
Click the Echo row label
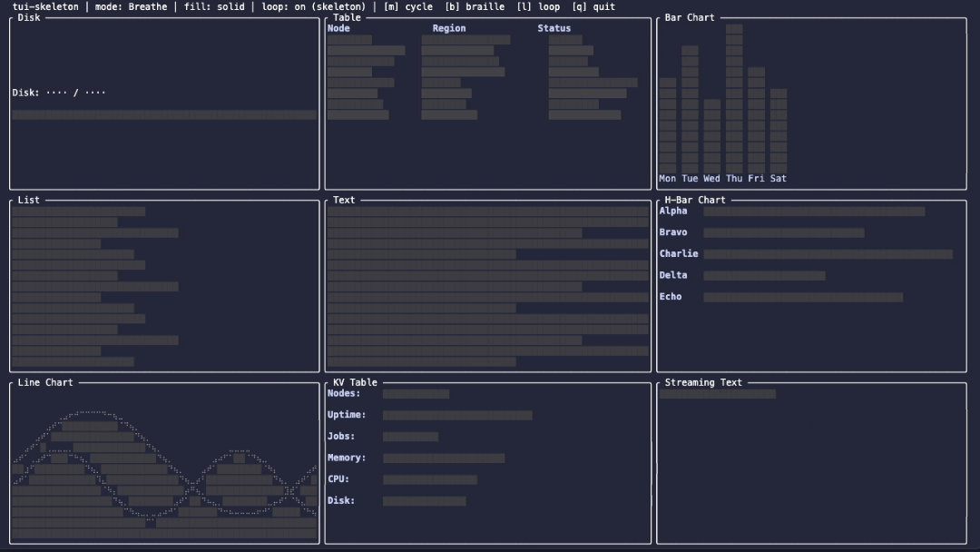[671, 297]
